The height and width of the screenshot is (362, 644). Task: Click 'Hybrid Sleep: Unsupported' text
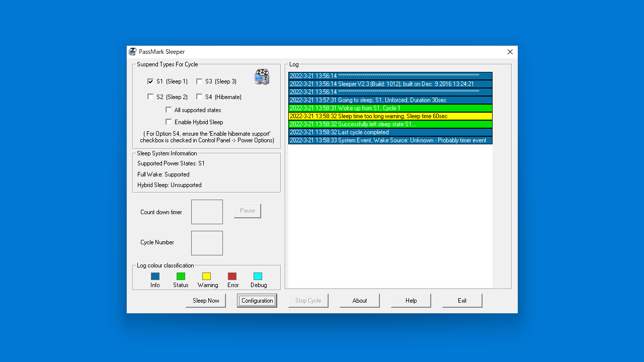tap(170, 185)
